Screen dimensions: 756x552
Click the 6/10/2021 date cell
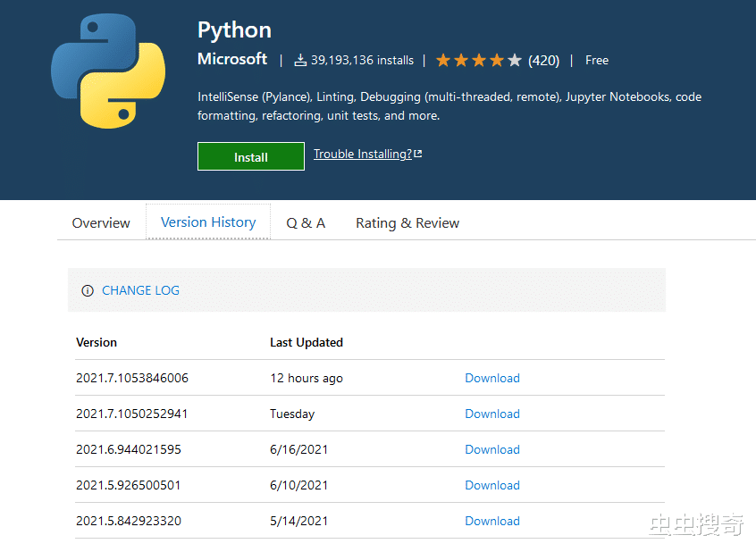click(299, 485)
